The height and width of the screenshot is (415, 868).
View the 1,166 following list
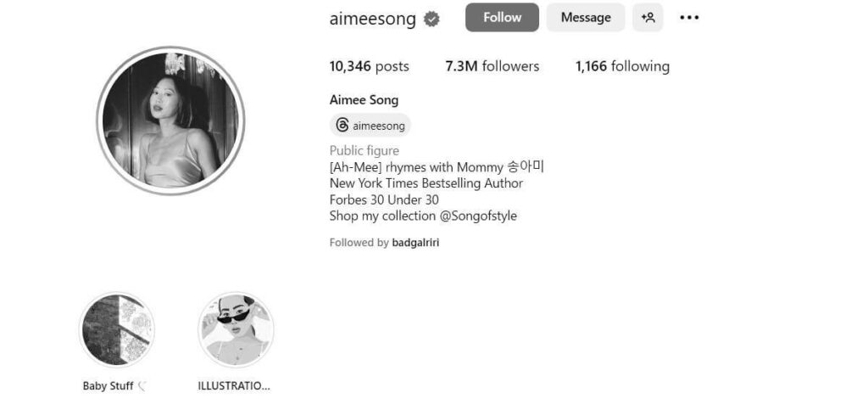[622, 66]
